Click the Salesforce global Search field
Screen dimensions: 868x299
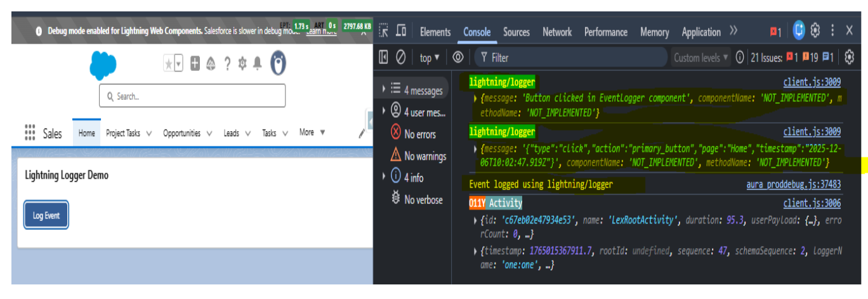coord(192,96)
